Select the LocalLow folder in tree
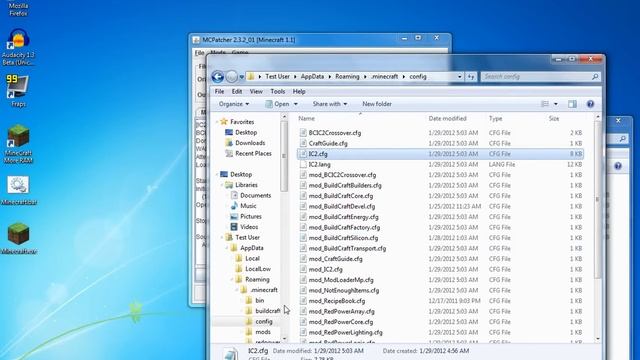This screenshot has height=360, width=640. 258,269
